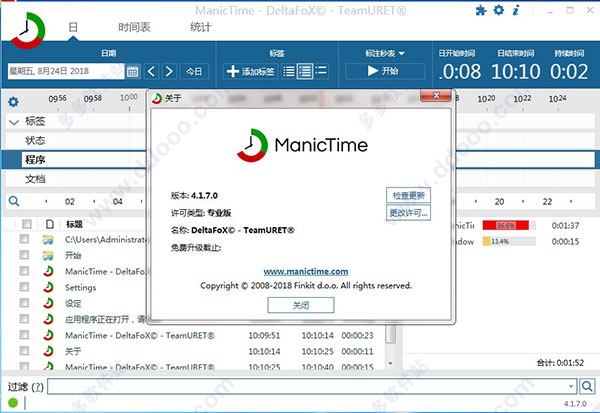Click the date field 星期五, 8月24日 2018
This screenshot has width=600, height=413.
click(66, 71)
